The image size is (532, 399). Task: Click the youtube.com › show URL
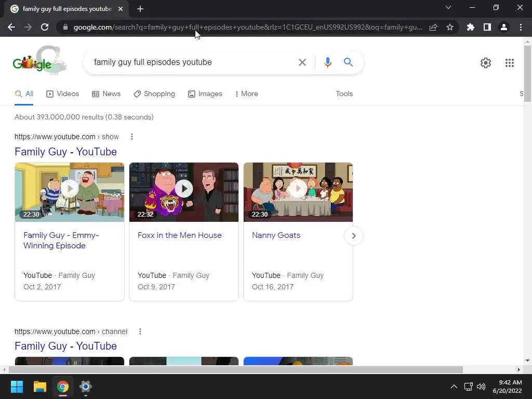[67, 137]
